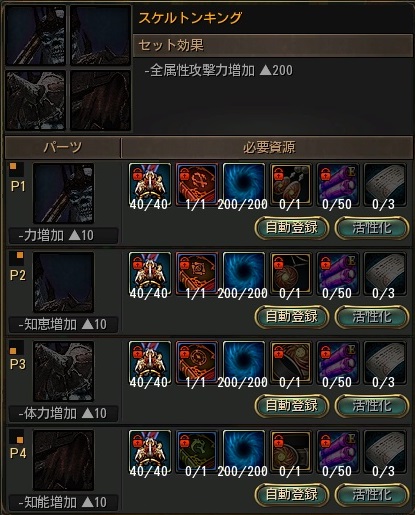Click 自動登録 button for part P1

pos(292,228)
